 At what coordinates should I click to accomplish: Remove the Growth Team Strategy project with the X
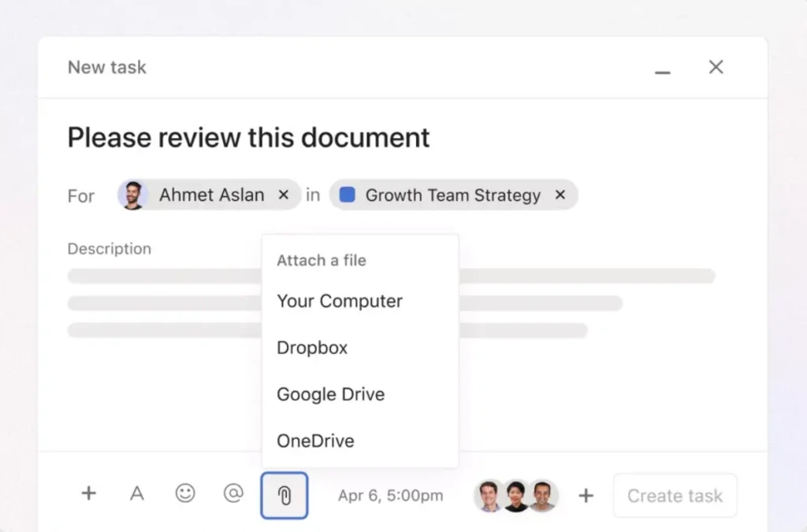point(560,195)
